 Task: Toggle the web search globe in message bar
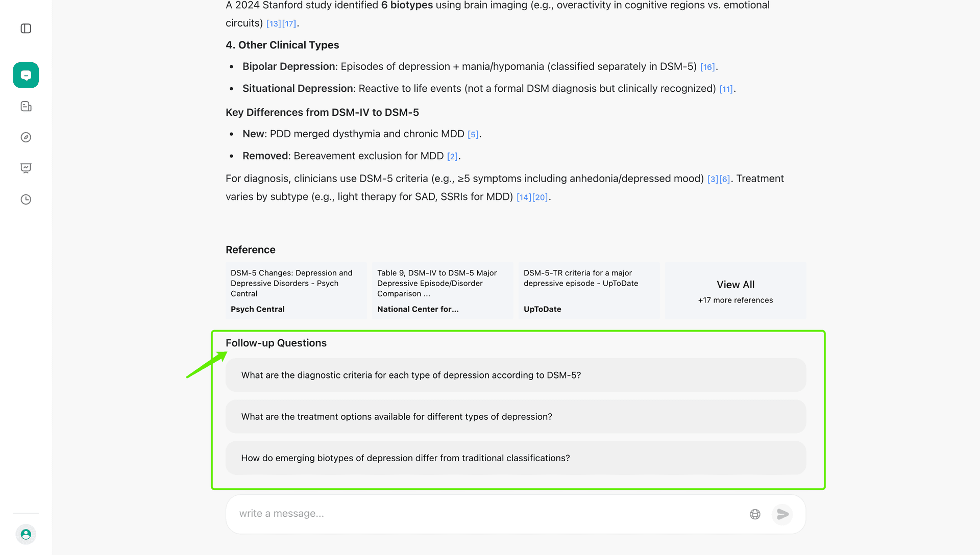coord(755,514)
